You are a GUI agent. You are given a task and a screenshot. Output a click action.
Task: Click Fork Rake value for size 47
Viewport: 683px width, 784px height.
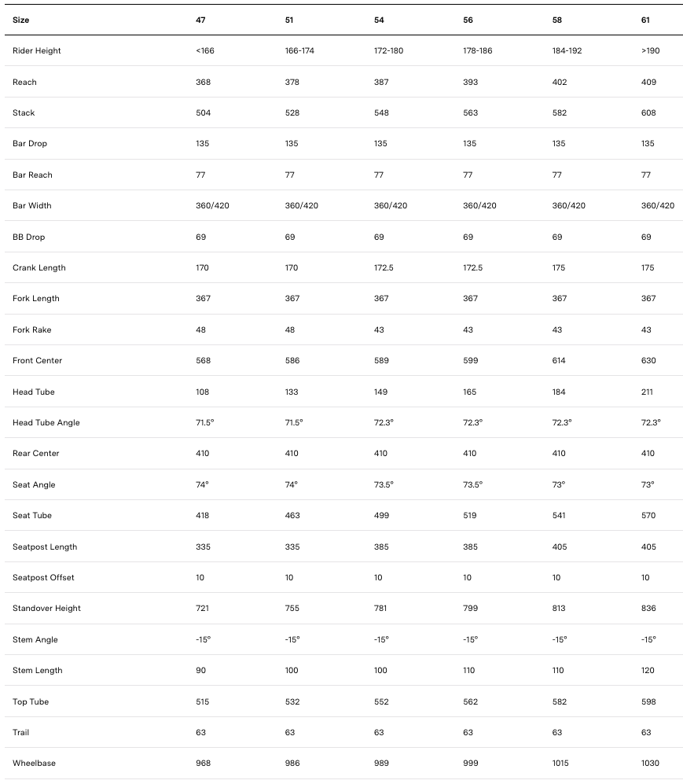200,330
